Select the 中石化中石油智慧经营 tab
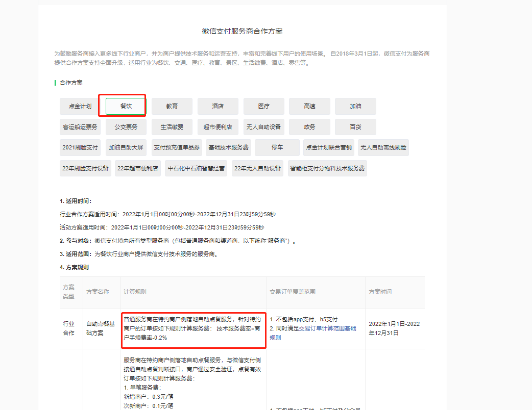 (x=196, y=168)
